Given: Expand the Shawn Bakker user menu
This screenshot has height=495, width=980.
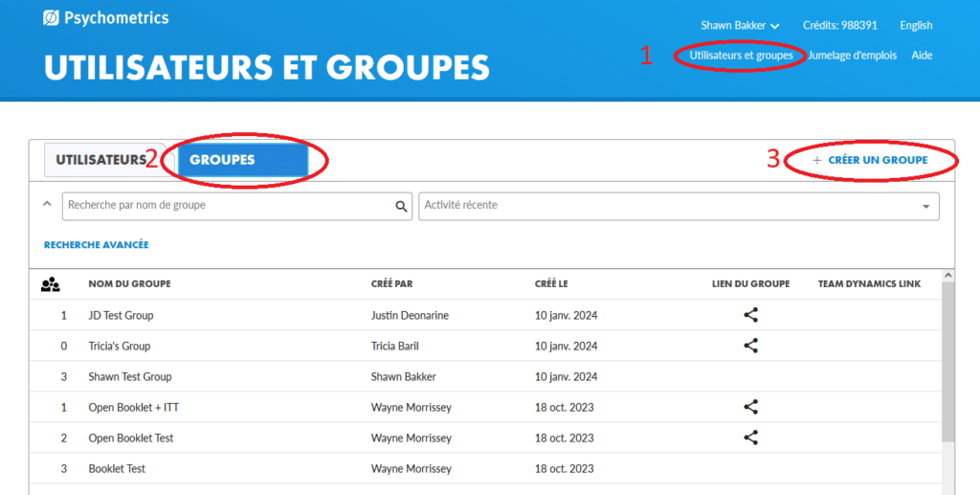Looking at the screenshot, I should (740, 26).
